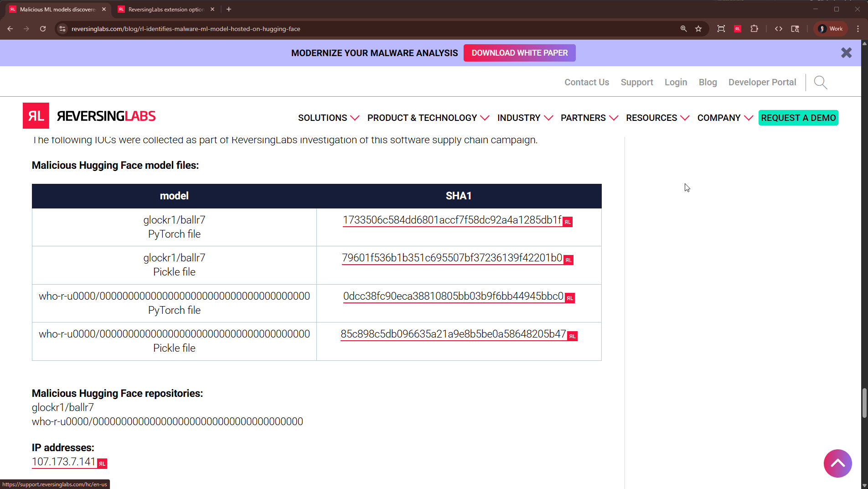Click the RL badge next to hash 1733506c
The height and width of the screenshot is (489, 868).
point(568,222)
